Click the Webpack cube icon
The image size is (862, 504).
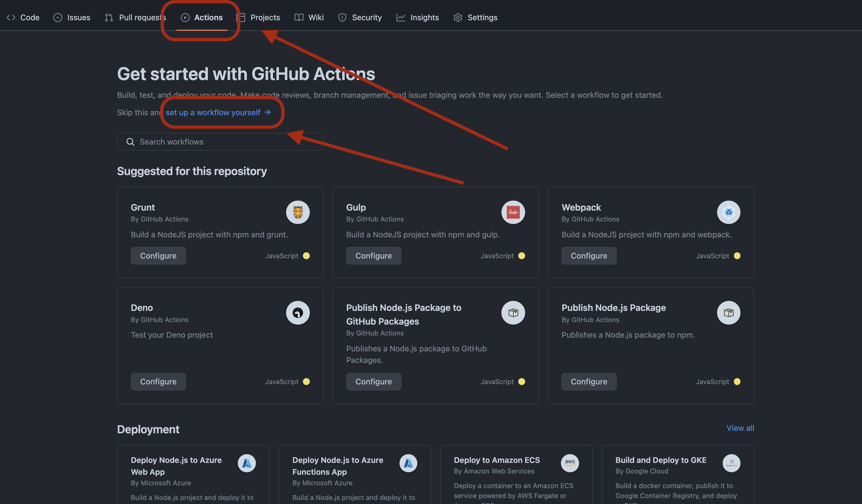click(x=728, y=212)
